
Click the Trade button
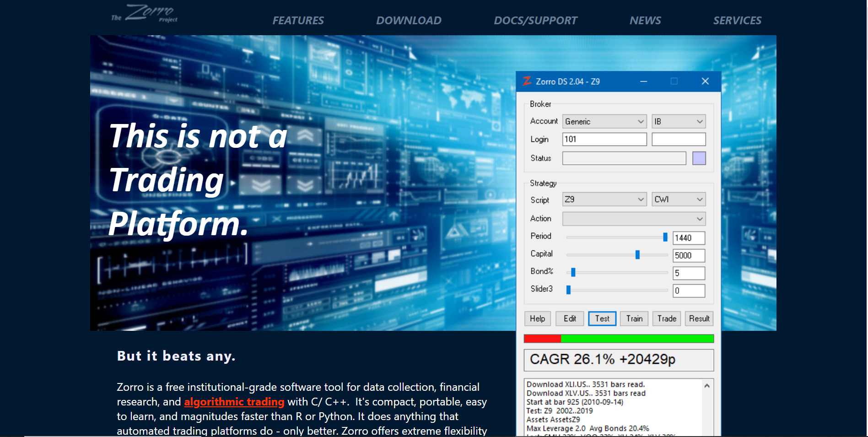(x=667, y=318)
